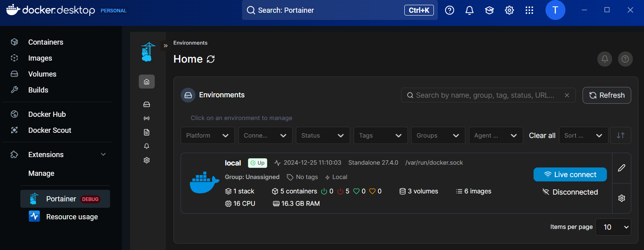This screenshot has height=250, width=644.
Task: Open Docker Scout in sidebar
Action: (49, 130)
